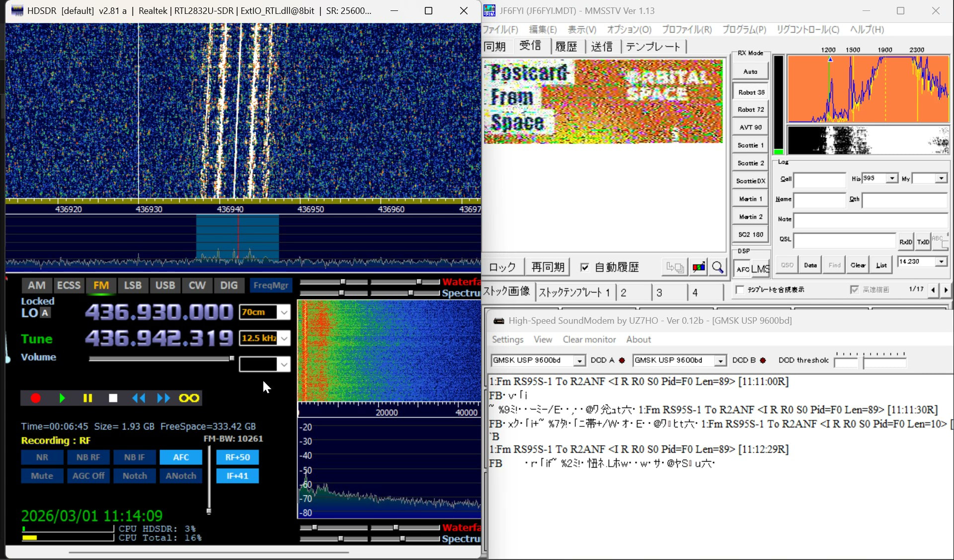The image size is (954, 560).
Task: Click the rewind double-arrow icon
Action: pyautogui.click(x=139, y=398)
